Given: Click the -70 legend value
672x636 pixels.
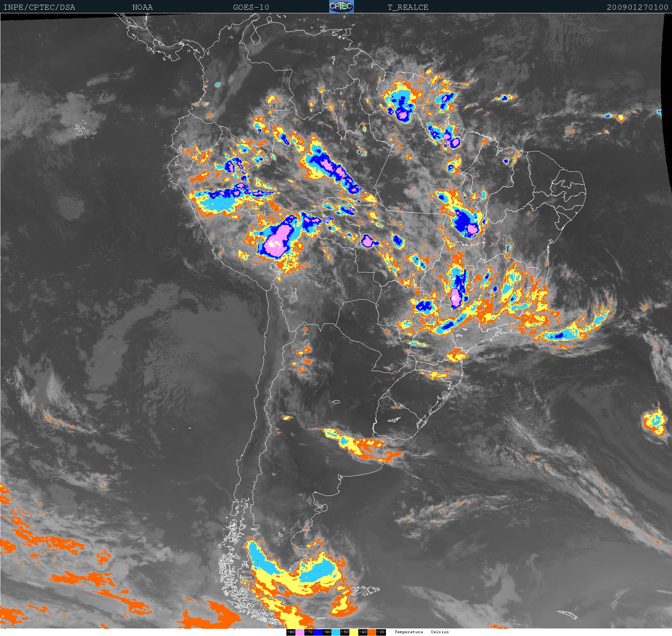Looking at the screenshot, I should tap(309, 632).
